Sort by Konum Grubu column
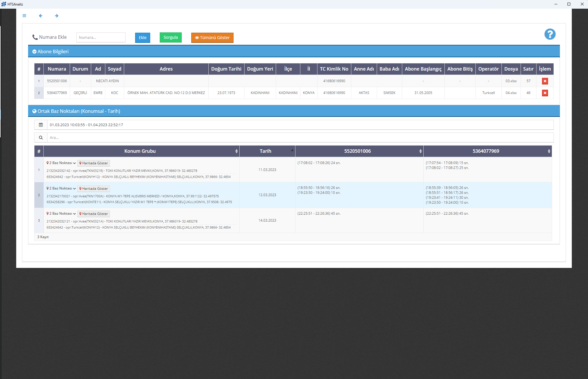Image resolution: width=588 pixels, height=379 pixels. 141,151
